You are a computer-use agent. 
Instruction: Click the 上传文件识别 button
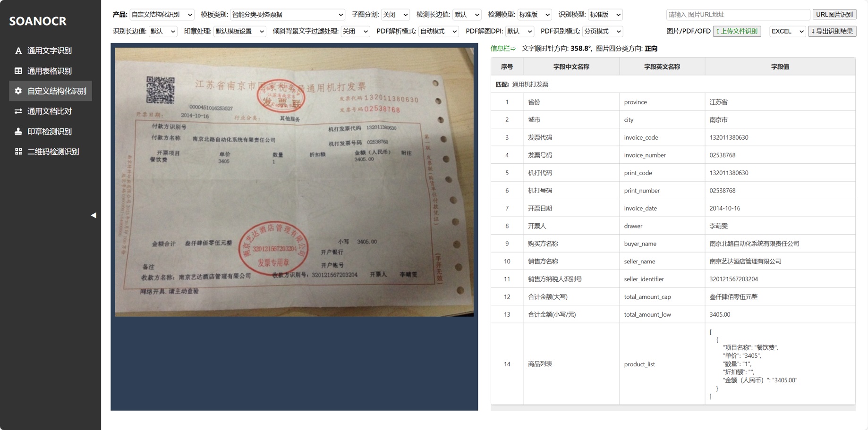point(737,31)
